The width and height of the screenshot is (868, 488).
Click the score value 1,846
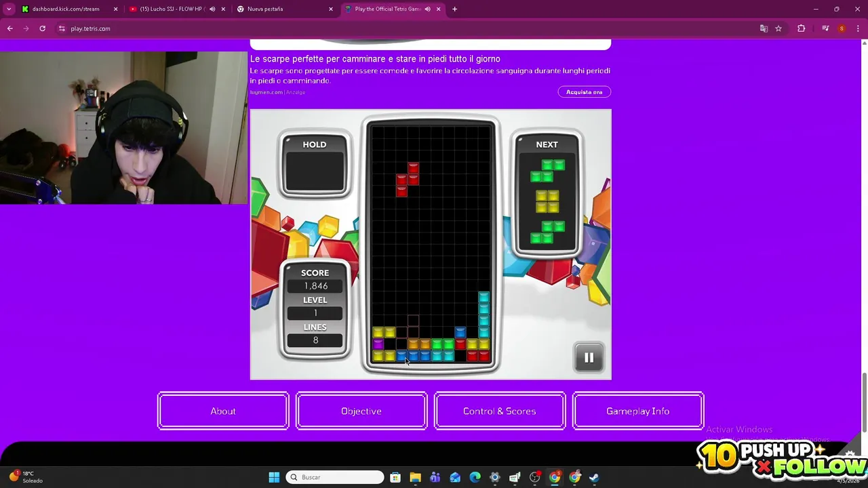pyautogui.click(x=315, y=286)
